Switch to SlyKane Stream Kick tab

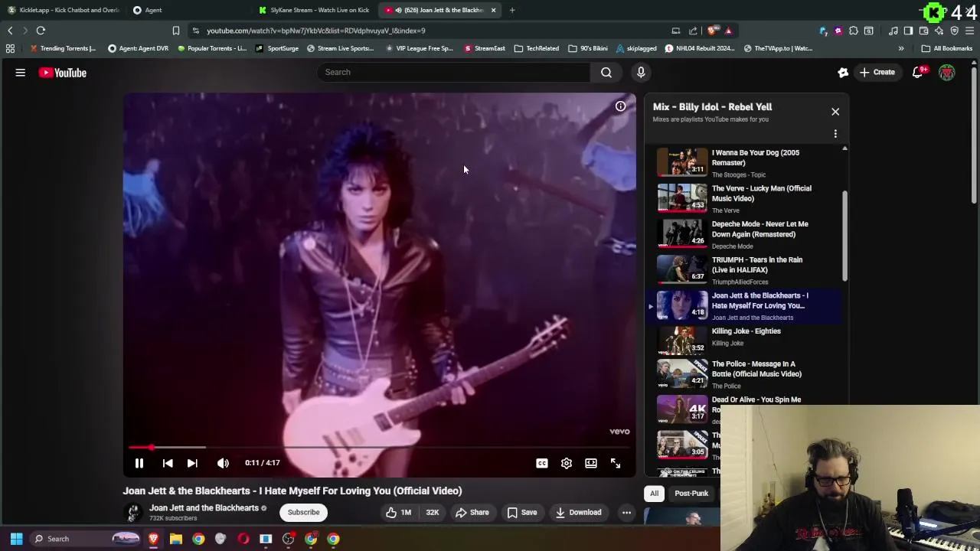pyautogui.click(x=314, y=10)
